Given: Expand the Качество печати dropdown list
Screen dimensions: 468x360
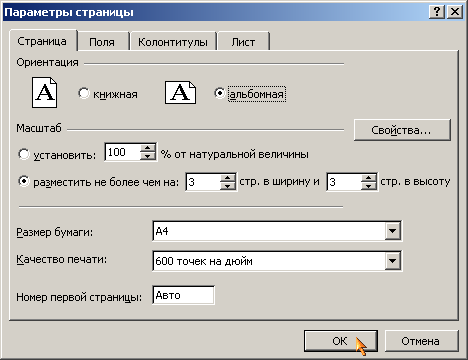Looking at the screenshot, I should pos(393,261).
